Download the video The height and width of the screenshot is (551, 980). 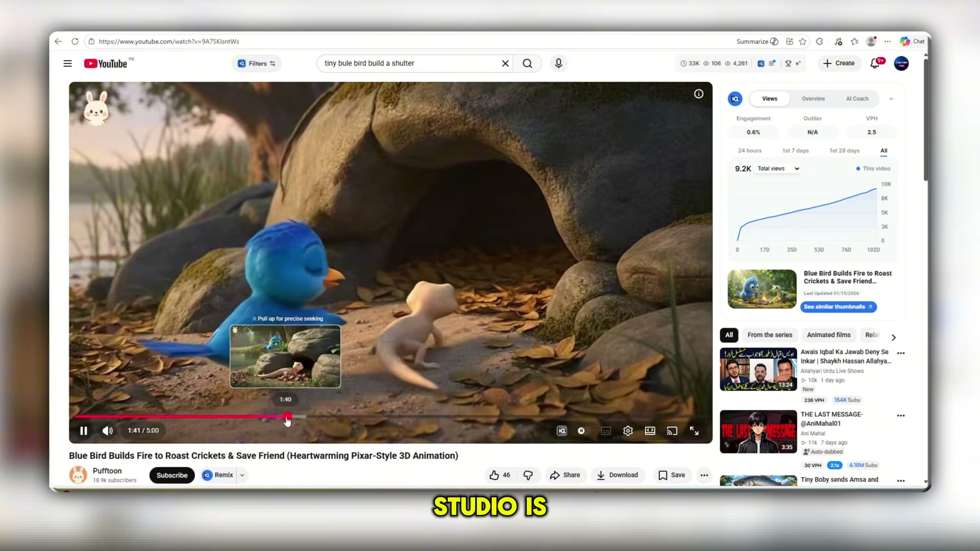pos(618,475)
